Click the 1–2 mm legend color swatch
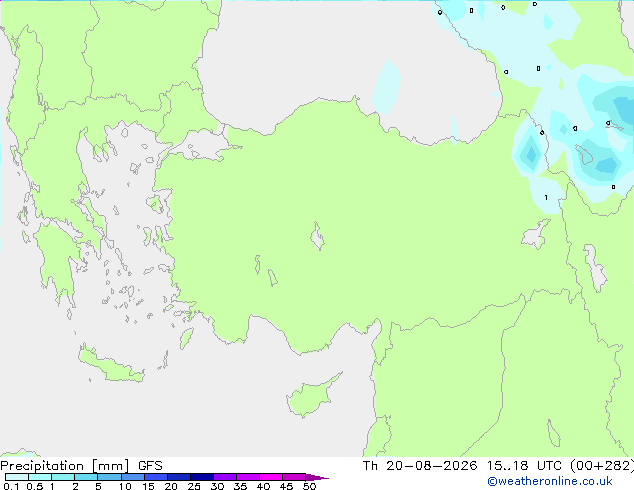634x490 pixels. pos(63,477)
